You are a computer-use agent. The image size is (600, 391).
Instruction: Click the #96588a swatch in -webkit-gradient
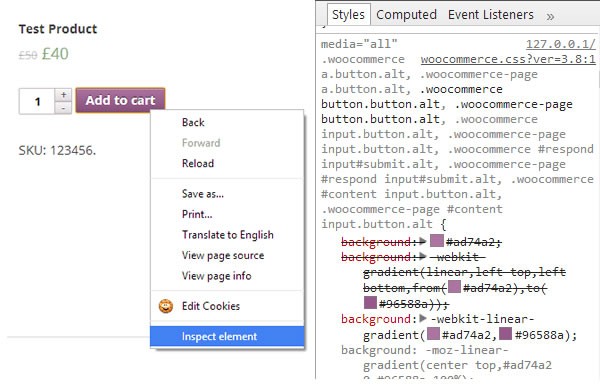click(x=370, y=302)
